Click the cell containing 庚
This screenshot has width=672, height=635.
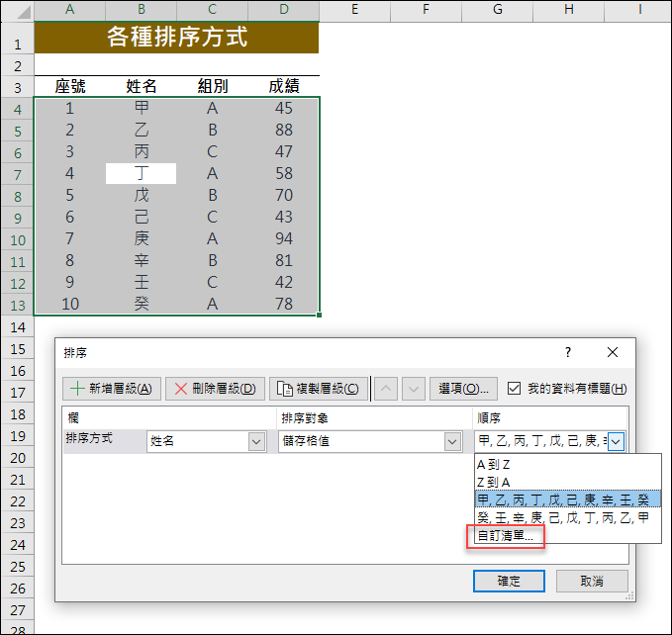pos(141,239)
